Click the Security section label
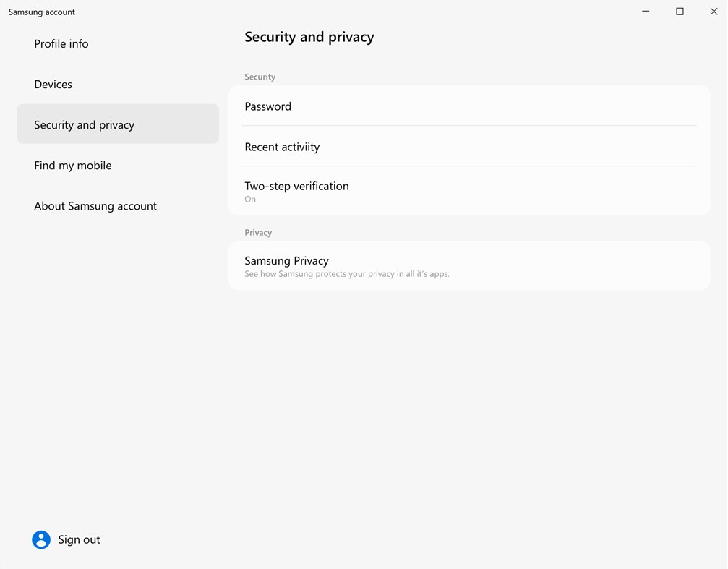Screen dimensions: 728x569 click(260, 77)
